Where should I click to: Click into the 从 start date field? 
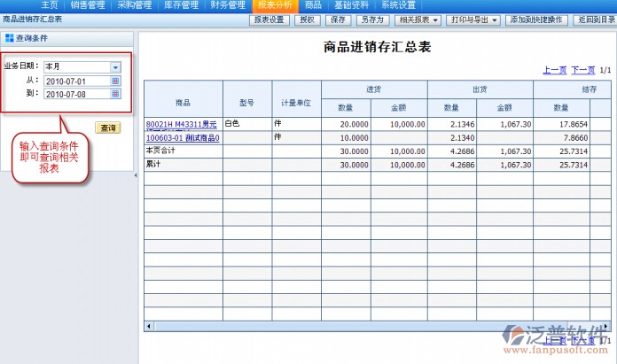pos(76,81)
